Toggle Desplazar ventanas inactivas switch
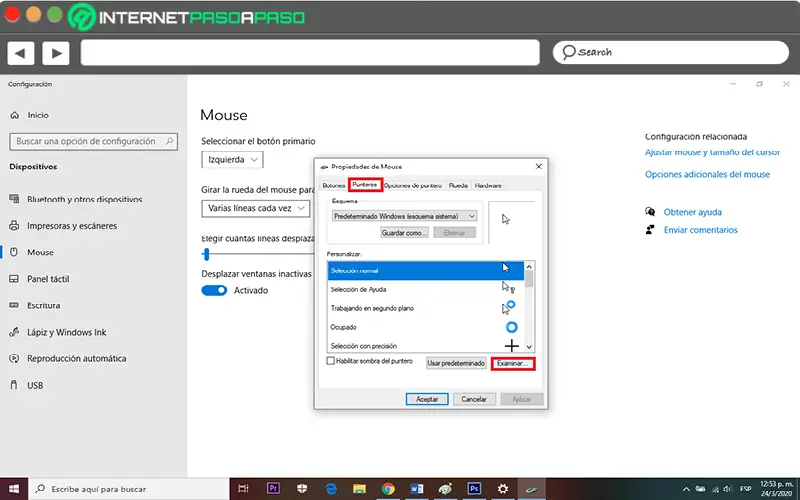The image size is (800, 500). (x=214, y=290)
